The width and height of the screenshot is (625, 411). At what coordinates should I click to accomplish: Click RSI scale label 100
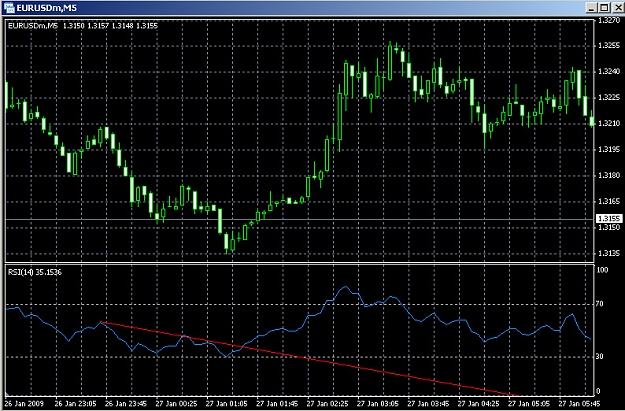(602, 270)
